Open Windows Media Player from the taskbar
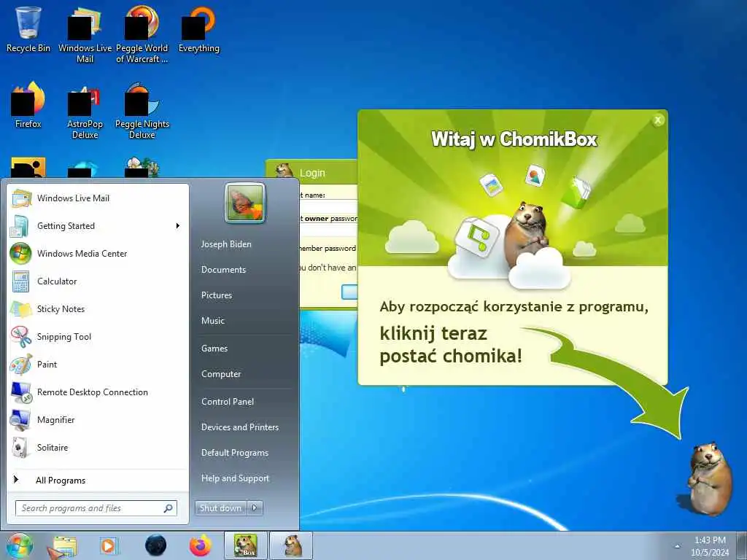The width and height of the screenshot is (747, 560). [109, 546]
